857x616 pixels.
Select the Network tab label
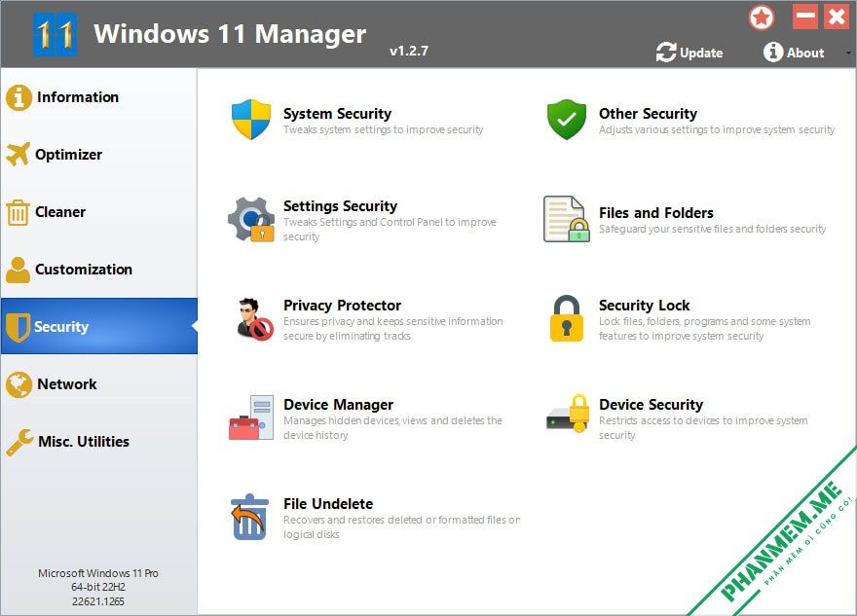point(66,384)
